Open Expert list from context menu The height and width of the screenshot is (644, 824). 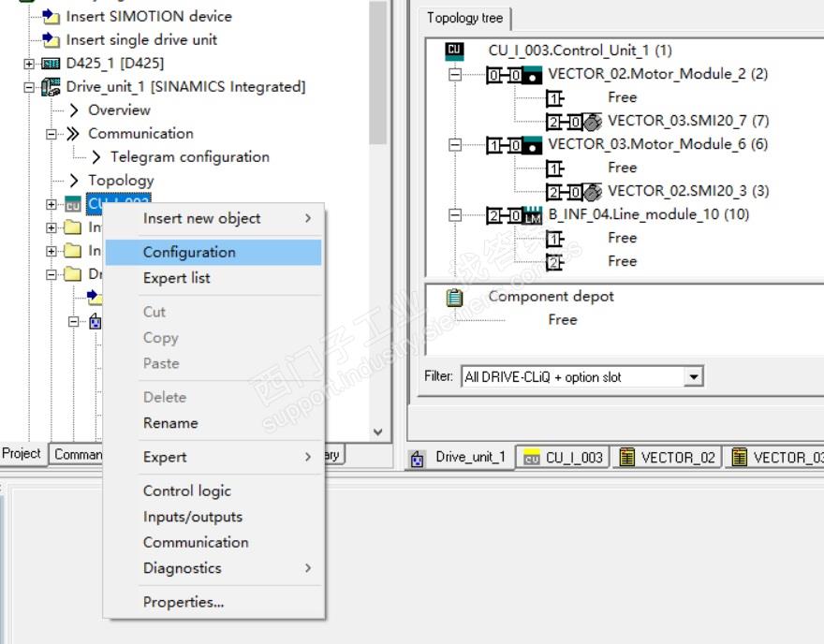point(213,278)
